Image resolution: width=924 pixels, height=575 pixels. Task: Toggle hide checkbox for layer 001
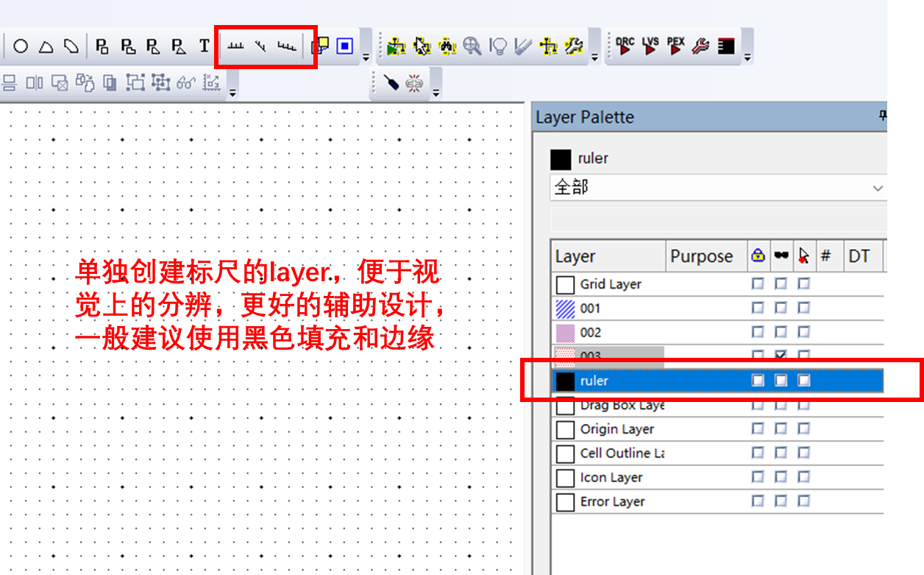781,308
